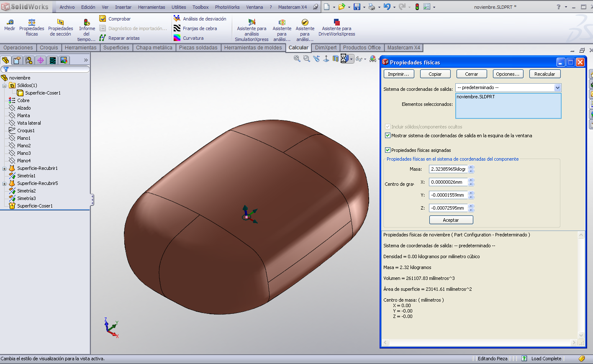Launch Asistente para DriveWorksXpress

coord(336,28)
